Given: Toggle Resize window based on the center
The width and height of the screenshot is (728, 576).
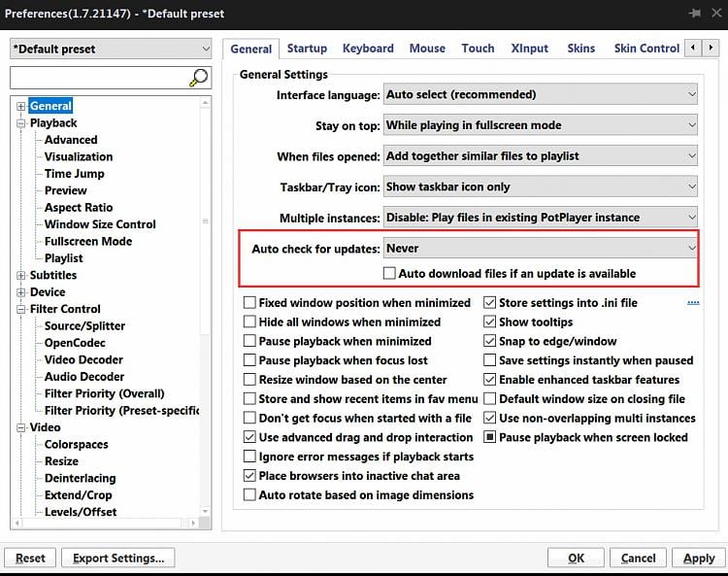Looking at the screenshot, I should [x=249, y=380].
